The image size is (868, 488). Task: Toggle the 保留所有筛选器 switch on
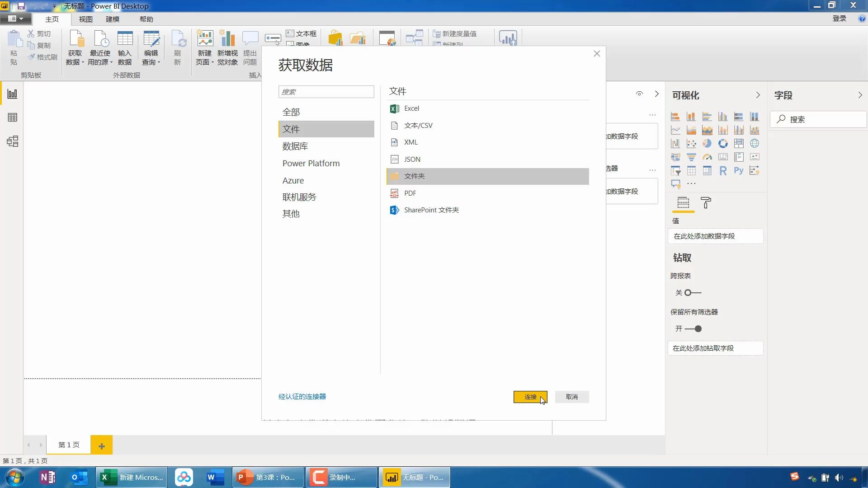point(693,328)
